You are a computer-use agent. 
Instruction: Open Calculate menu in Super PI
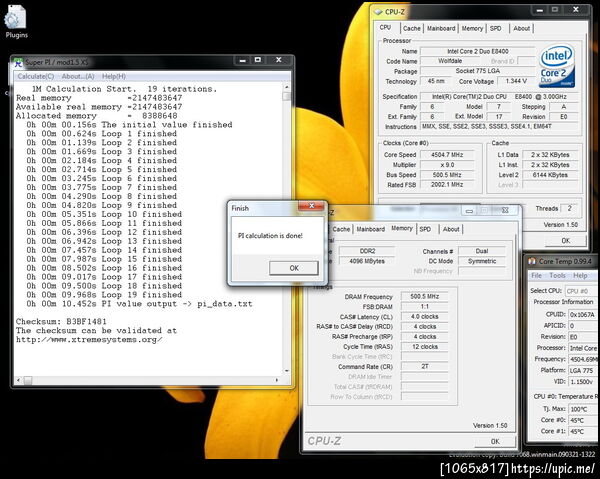pos(36,76)
